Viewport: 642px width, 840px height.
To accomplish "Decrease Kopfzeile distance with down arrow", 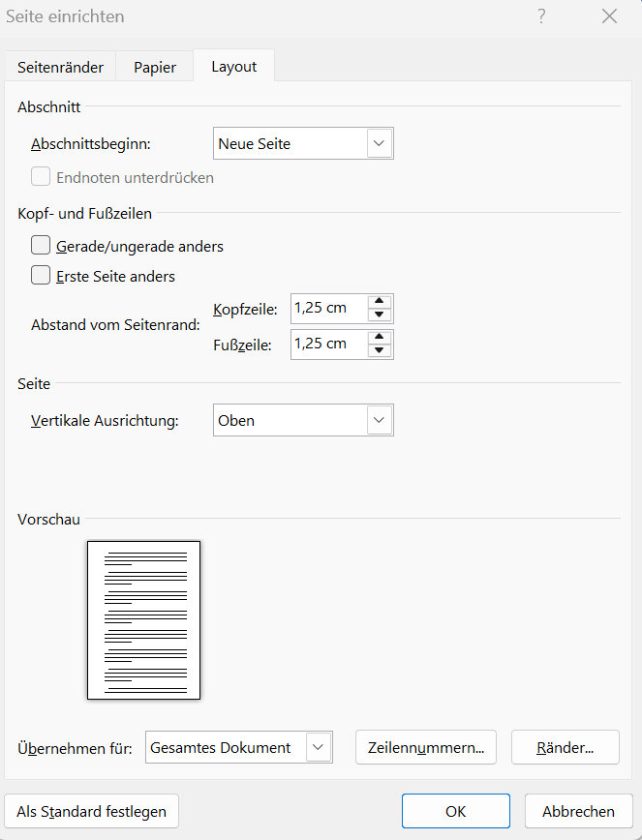I will pyautogui.click(x=380, y=315).
